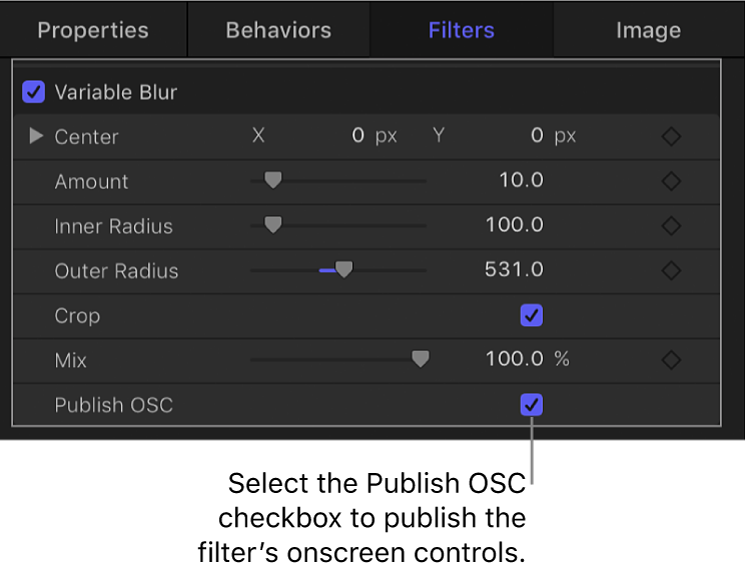
Task: Click the Outer Radius keyframe diamond
Action: (x=672, y=271)
